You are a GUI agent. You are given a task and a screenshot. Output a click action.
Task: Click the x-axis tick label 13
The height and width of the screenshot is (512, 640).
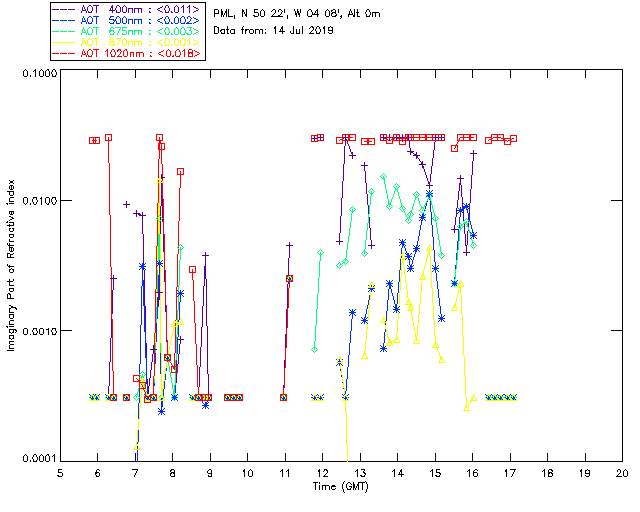360,473
